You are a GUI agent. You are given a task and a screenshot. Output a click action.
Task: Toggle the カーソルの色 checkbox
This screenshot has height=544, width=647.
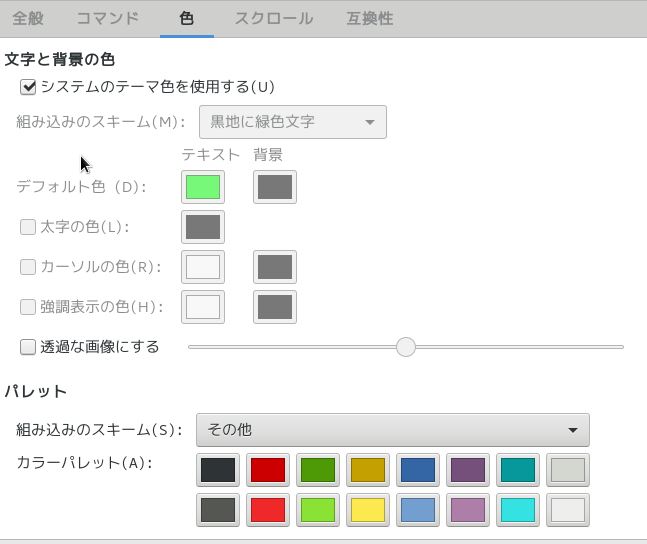[28, 267]
